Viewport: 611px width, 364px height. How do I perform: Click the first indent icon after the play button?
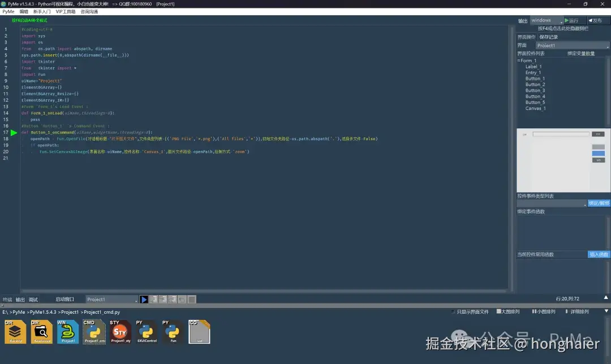(x=153, y=300)
